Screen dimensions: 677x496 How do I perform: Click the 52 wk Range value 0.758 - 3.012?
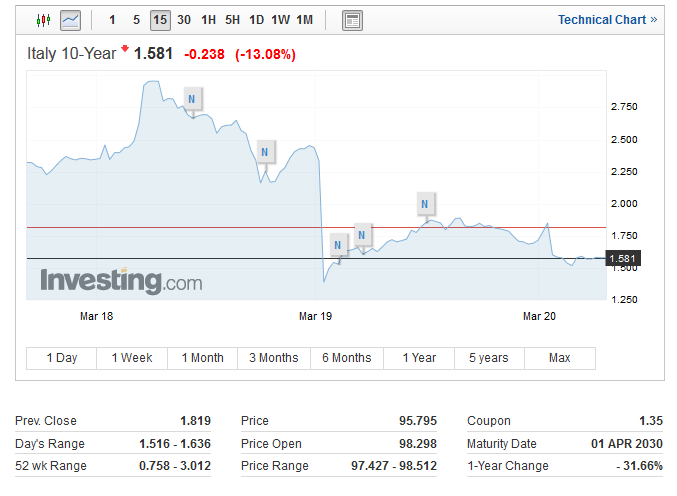point(175,466)
